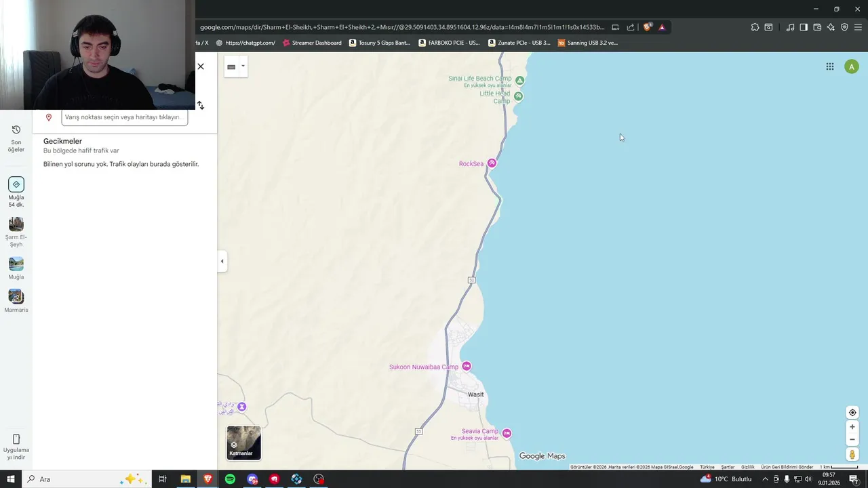The width and height of the screenshot is (868, 488).
Task: Open File Explorer from the taskbar
Action: (x=185, y=479)
